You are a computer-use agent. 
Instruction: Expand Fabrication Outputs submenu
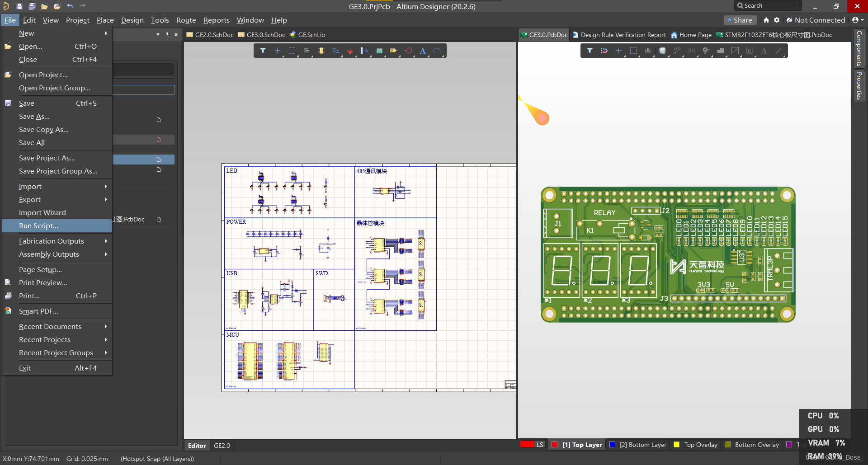tap(57, 241)
